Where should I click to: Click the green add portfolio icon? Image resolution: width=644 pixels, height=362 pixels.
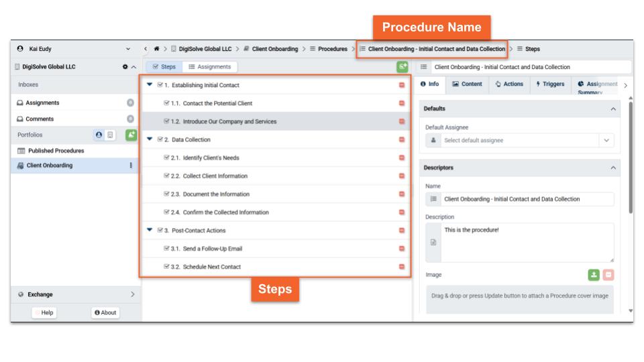point(131,135)
